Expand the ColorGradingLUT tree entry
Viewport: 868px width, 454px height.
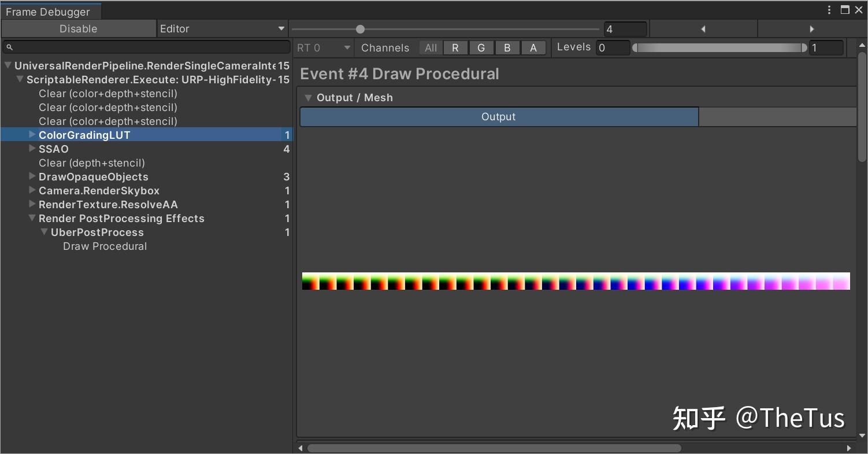(32, 135)
